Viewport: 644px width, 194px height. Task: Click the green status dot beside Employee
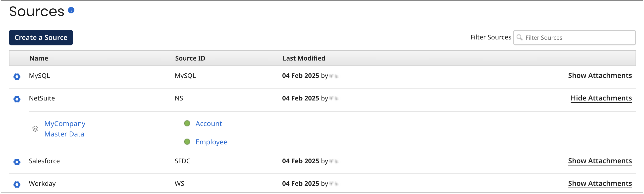[187, 142]
